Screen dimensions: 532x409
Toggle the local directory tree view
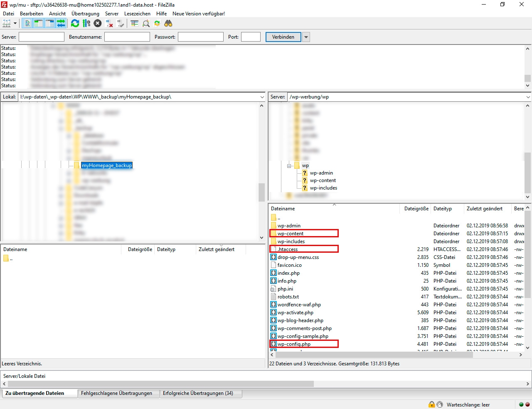[x=39, y=24]
